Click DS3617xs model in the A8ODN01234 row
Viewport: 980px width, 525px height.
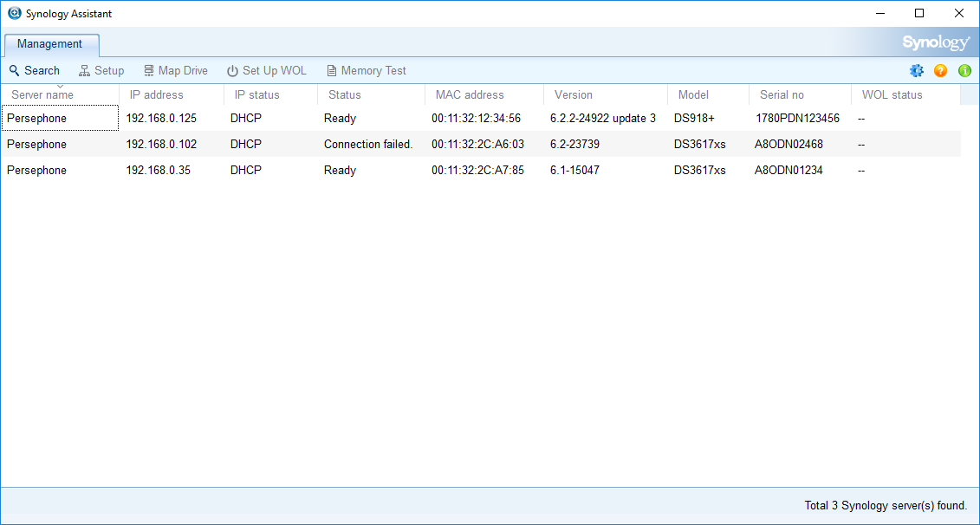[x=700, y=170]
